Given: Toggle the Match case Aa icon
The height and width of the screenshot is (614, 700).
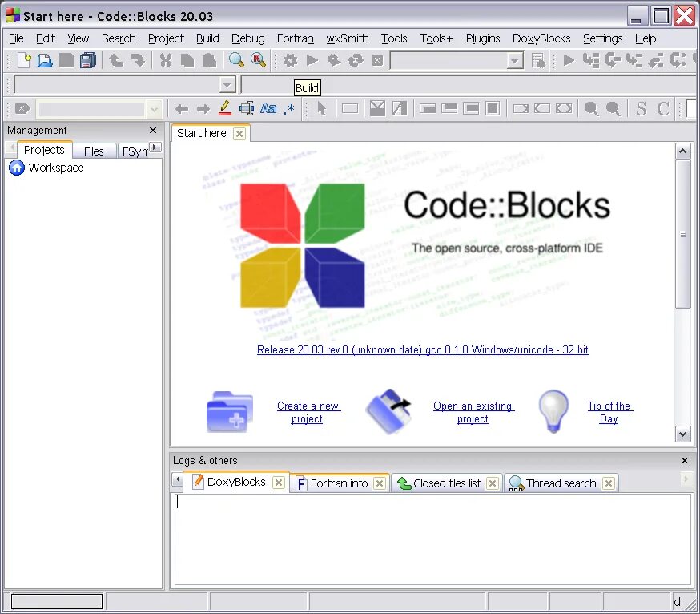Looking at the screenshot, I should coord(268,108).
